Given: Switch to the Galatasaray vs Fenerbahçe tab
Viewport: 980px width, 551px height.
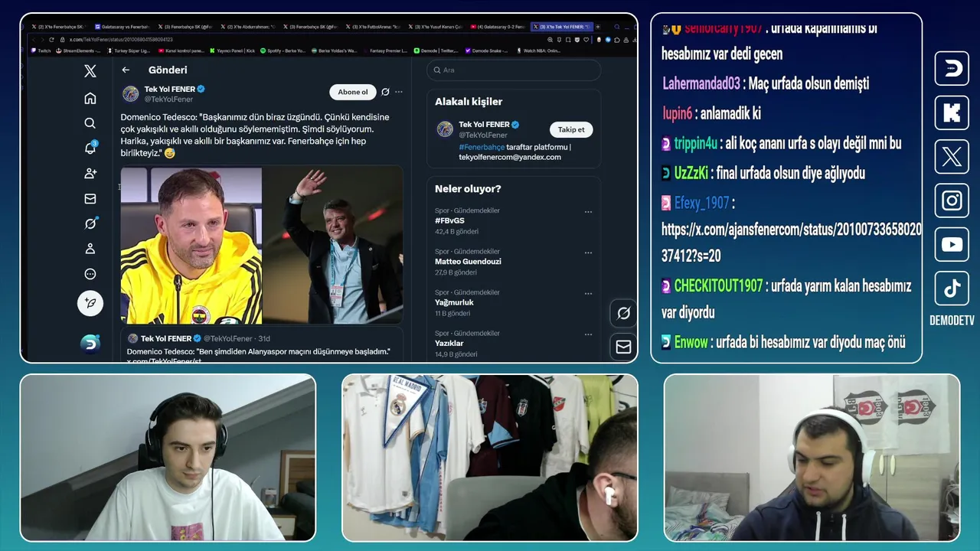Looking at the screenshot, I should pos(122,27).
